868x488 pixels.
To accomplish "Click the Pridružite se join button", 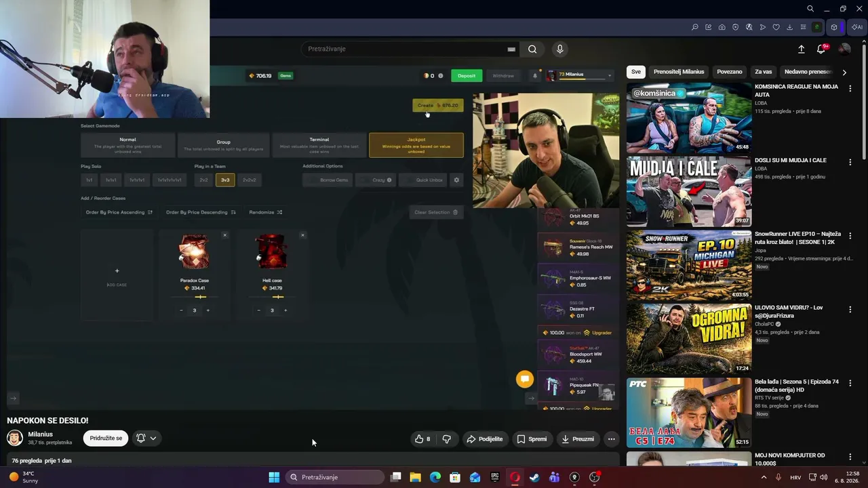I will [x=106, y=438].
